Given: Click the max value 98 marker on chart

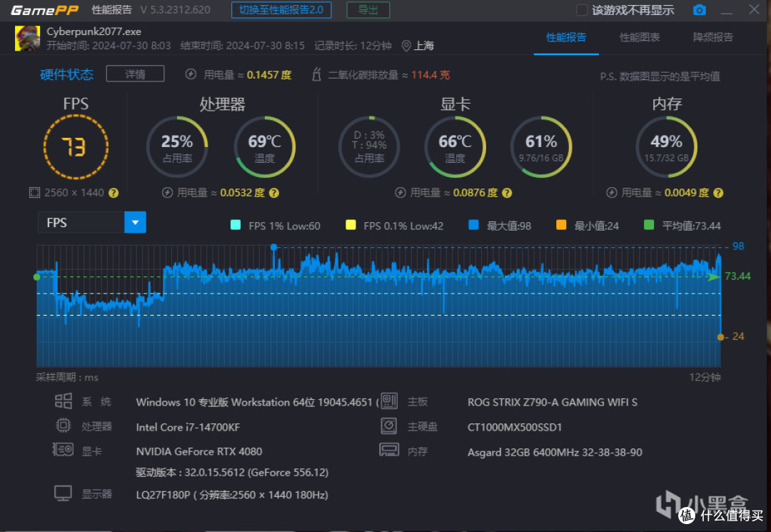Looking at the screenshot, I should click(274, 247).
